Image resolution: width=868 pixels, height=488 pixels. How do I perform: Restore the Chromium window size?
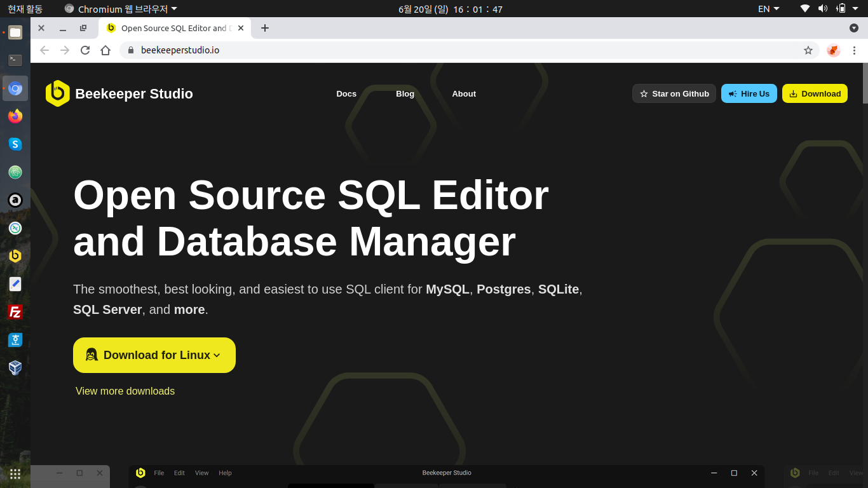[x=83, y=28]
